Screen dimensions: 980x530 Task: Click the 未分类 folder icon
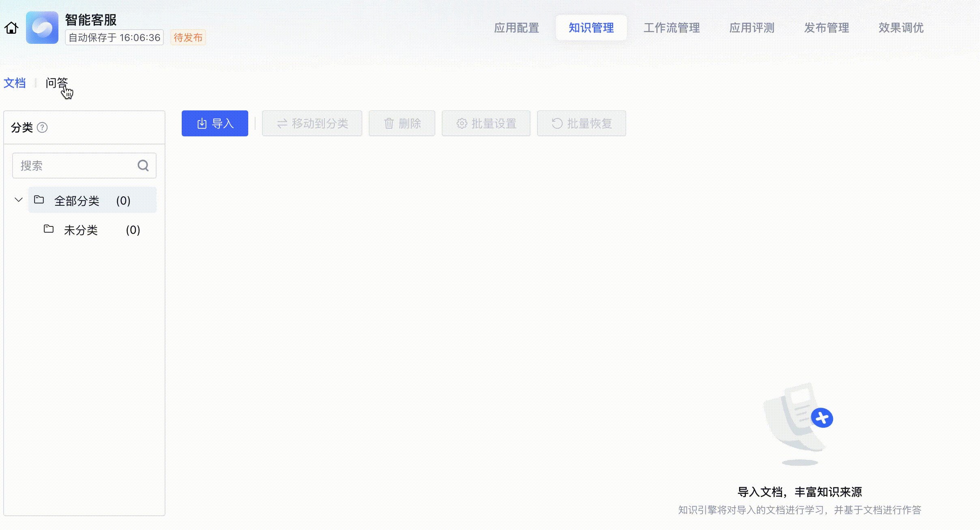(x=49, y=229)
